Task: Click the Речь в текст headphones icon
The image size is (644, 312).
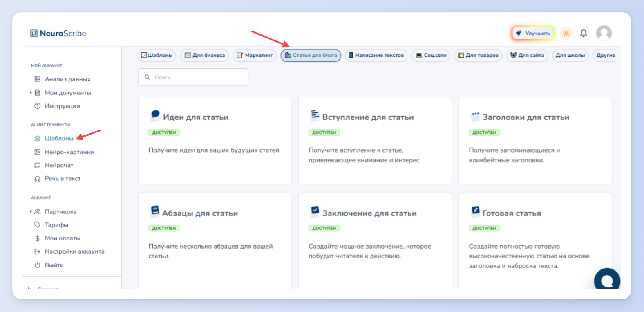Action: [38, 179]
